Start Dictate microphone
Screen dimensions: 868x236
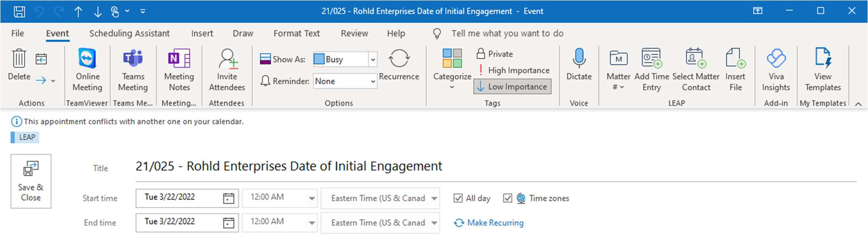click(x=579, y=59)
